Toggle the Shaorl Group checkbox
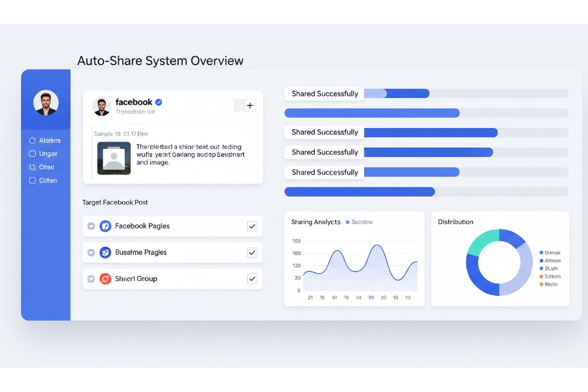The image size is (588, 392). (x=252, y=279)
